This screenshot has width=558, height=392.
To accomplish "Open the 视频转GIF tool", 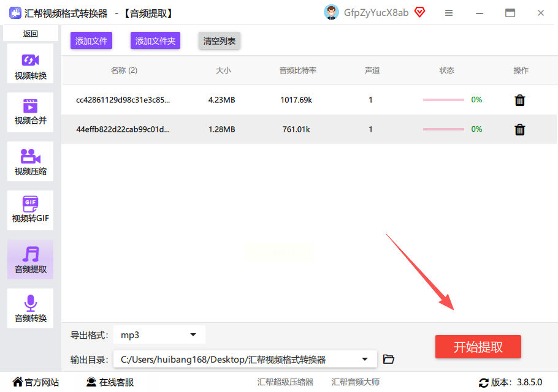I will tap(30, 210).
